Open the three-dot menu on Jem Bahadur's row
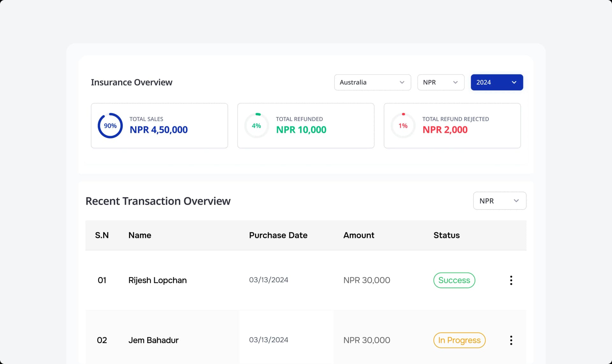The image size is (612, 364). (511, 340)
